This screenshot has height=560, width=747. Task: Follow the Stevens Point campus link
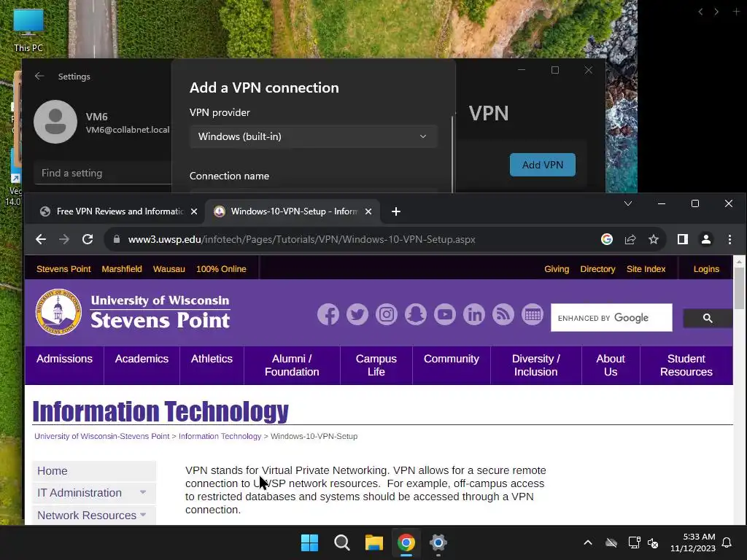point(63,269)
